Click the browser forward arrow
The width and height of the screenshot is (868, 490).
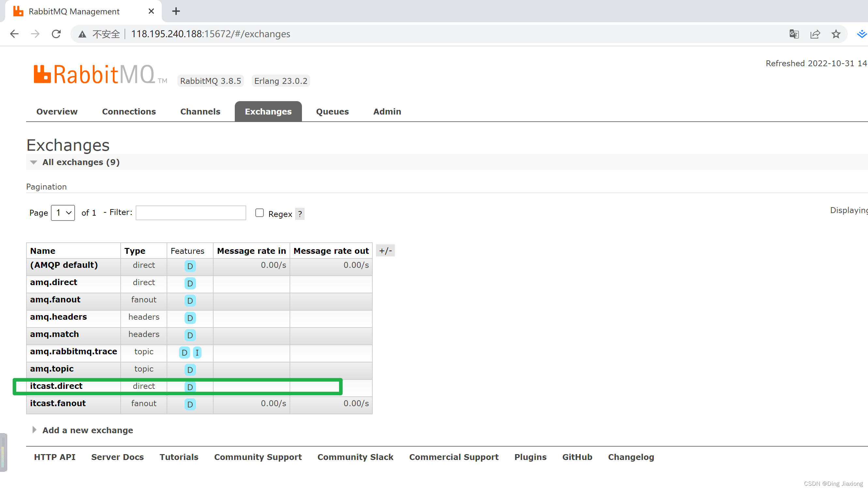tap(35, 34)
